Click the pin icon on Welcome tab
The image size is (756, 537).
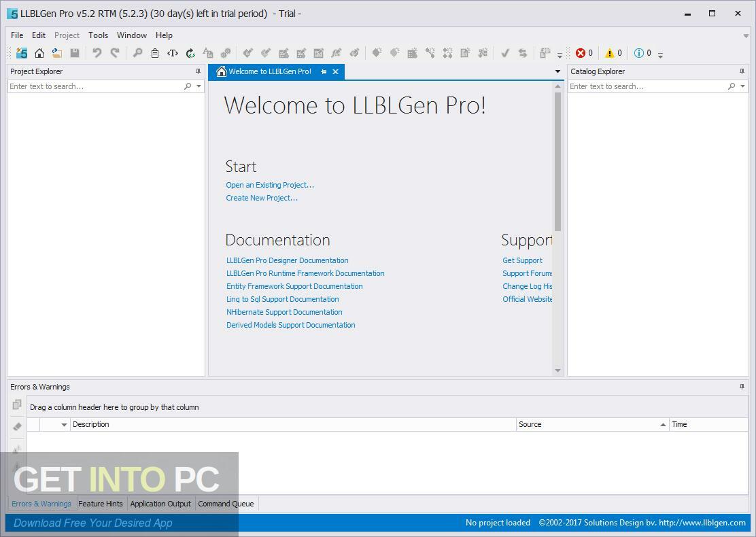click(324, 72)
